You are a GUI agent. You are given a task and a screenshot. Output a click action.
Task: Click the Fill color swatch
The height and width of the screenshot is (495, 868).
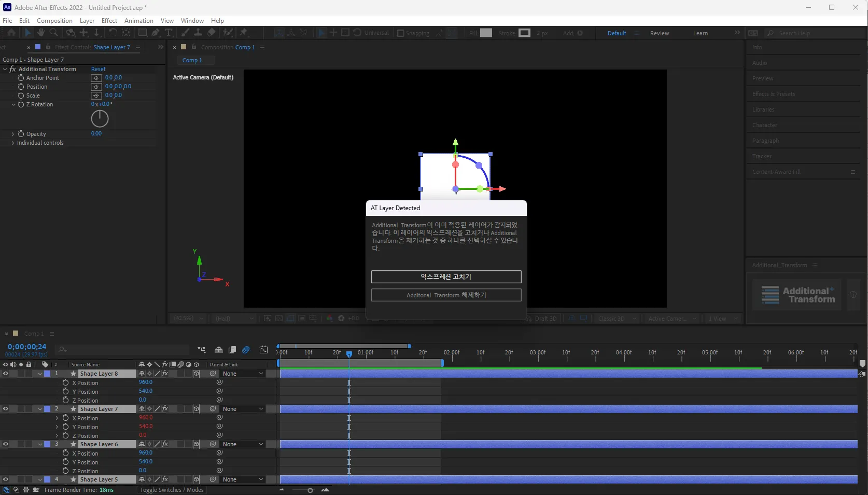pyautogui.click(x=486, y=33)
